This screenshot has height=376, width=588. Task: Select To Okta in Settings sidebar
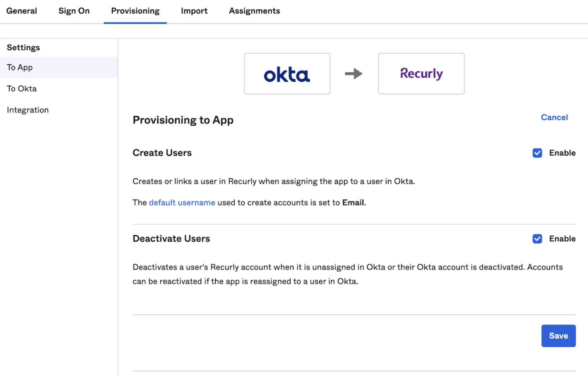[x=59, y=89]
